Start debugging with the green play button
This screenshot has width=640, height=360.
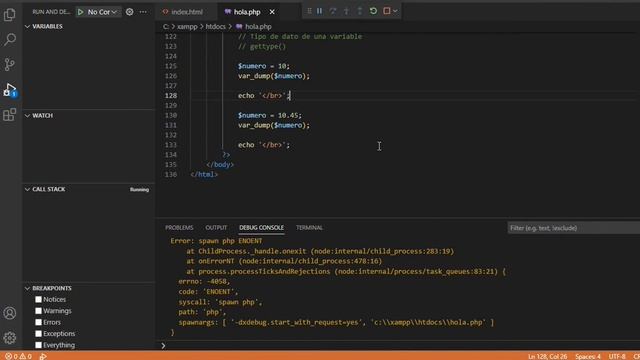80,12
